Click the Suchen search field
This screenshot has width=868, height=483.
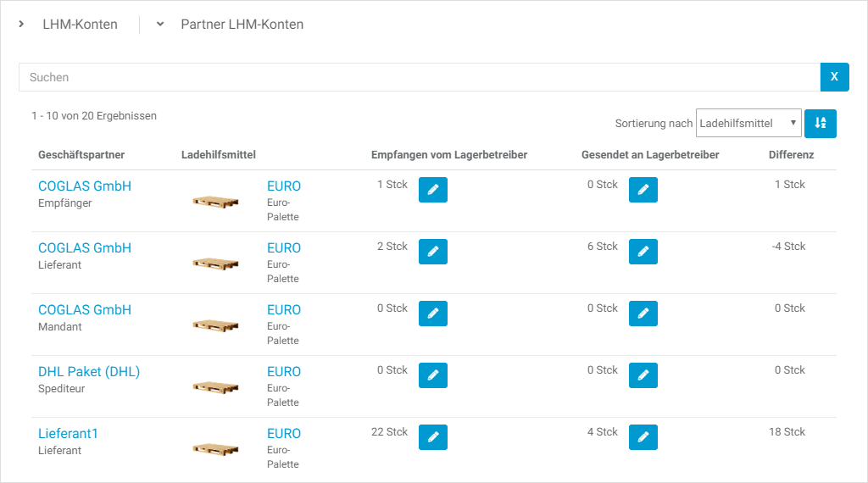pos(419,77)
